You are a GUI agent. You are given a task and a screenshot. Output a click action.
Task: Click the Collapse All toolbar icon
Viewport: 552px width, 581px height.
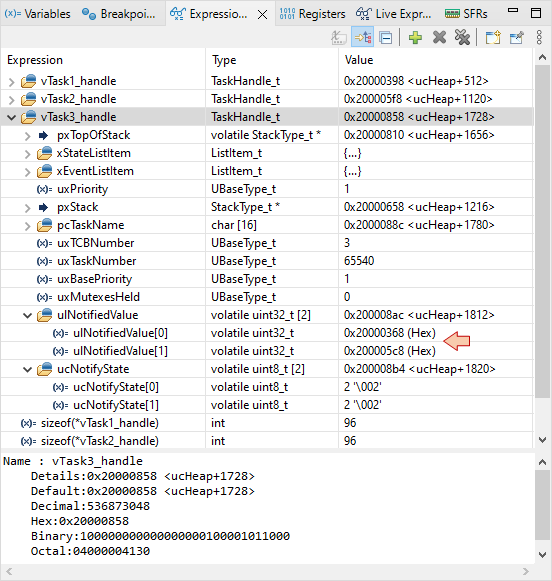(x=386, y=37)
